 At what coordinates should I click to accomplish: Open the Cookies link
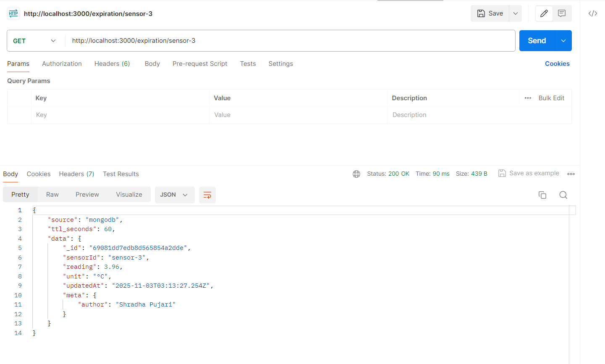(x=557, y=64)
